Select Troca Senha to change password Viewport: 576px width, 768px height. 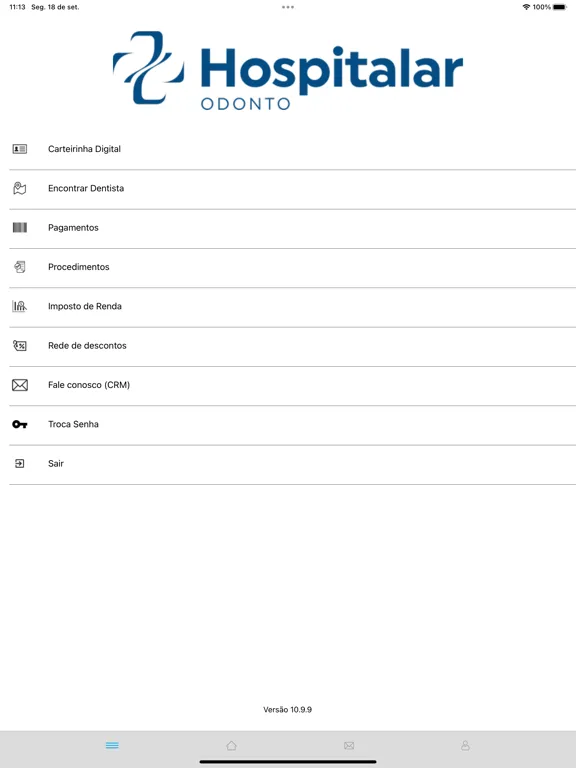coord(292,425)
